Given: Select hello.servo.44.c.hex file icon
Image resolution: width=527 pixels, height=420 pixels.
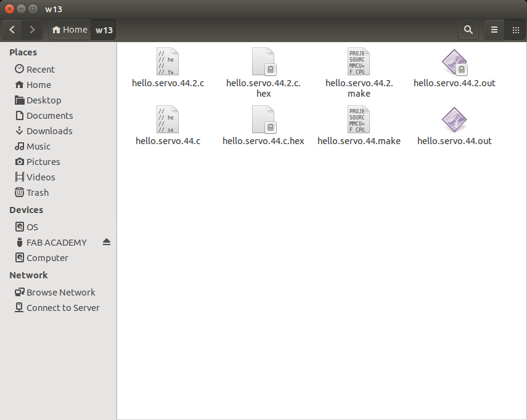Looking at the screenshot, I should point(264,119).
